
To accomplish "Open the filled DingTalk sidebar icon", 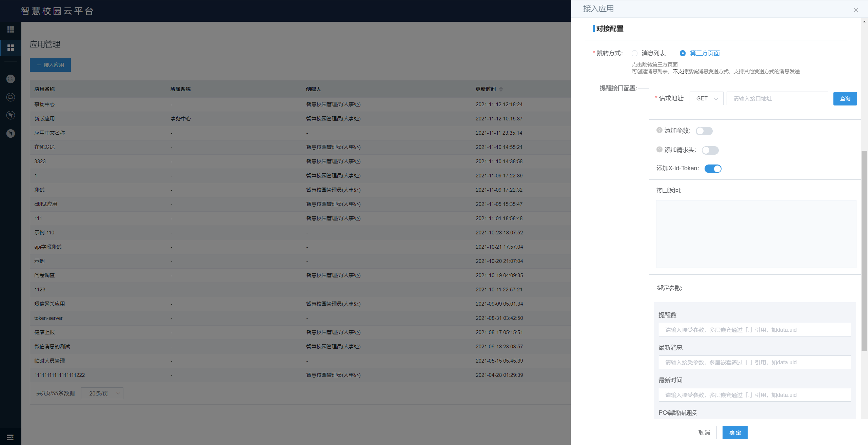I will click(x=11, y=133).
